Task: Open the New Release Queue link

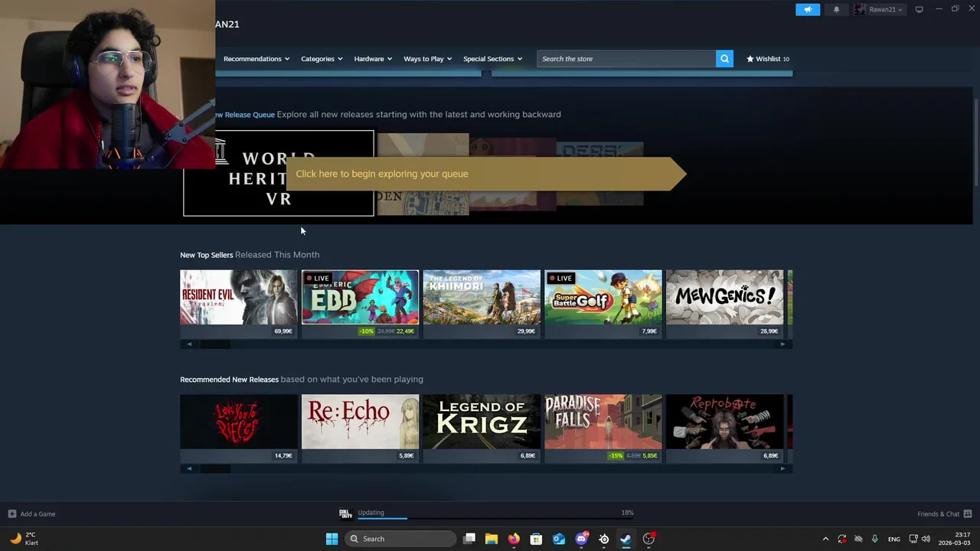Action: pyautogui.click(x=245, y=115)
